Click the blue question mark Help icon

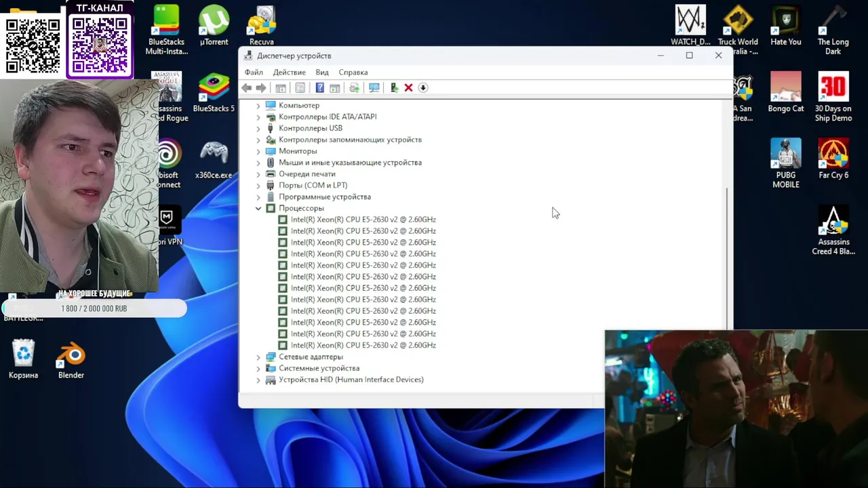[x=320, y=87]
